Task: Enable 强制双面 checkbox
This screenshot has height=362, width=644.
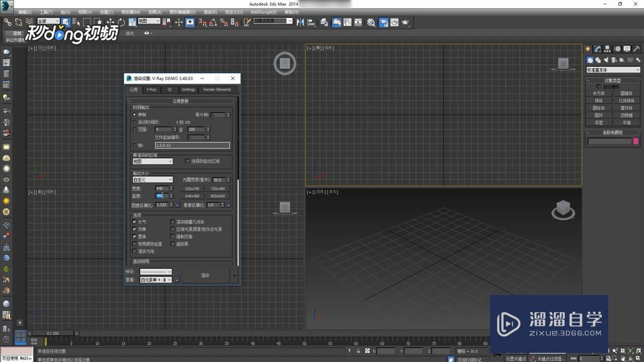Action: (173, 236)
